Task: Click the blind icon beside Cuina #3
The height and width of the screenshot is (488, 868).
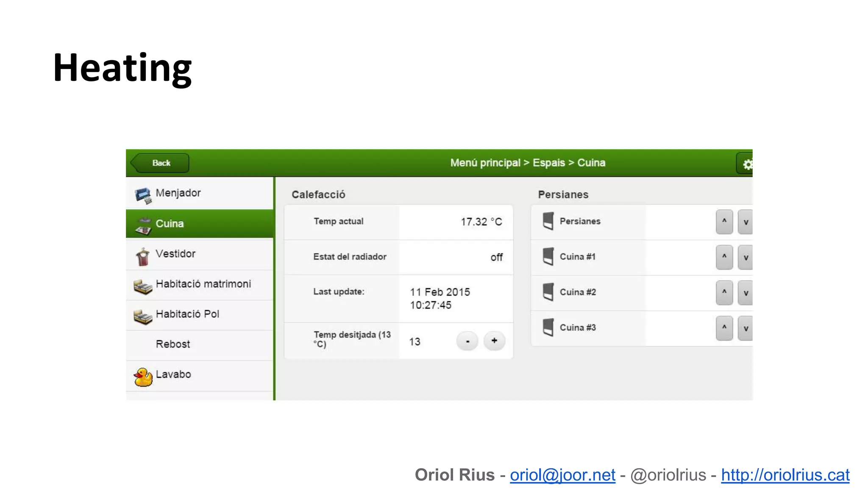Action: (x=548, y=327)
